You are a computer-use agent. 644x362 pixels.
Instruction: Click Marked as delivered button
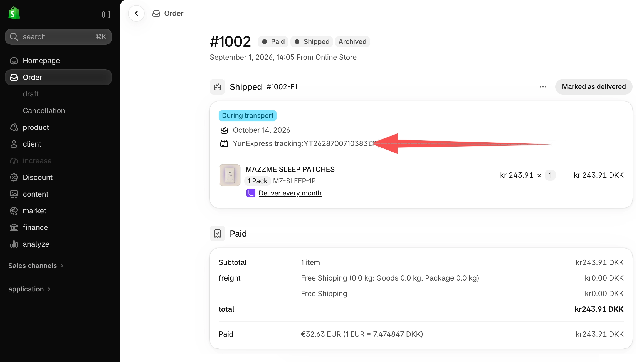[x=594, y=87]
